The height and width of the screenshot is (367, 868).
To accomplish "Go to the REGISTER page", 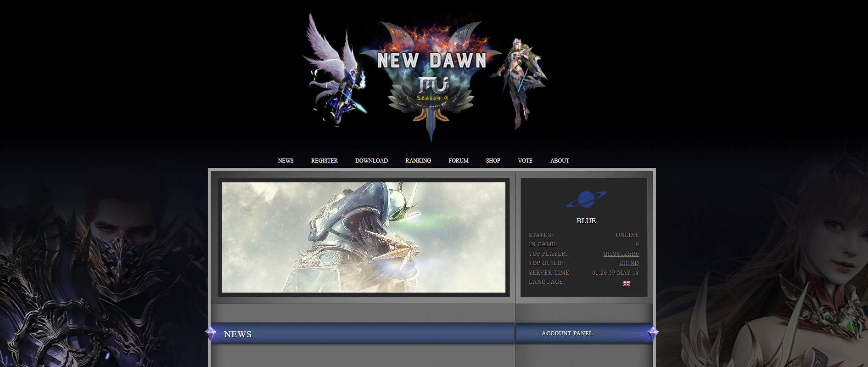I will [324, 160].
